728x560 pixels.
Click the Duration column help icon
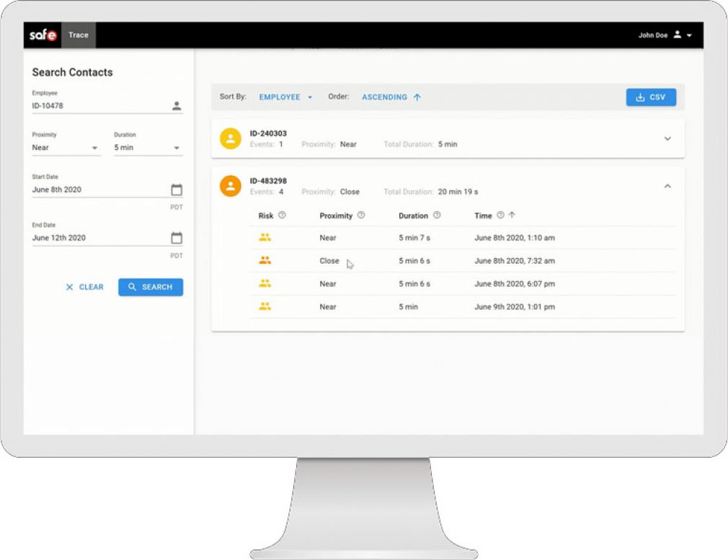coord(437,215)
